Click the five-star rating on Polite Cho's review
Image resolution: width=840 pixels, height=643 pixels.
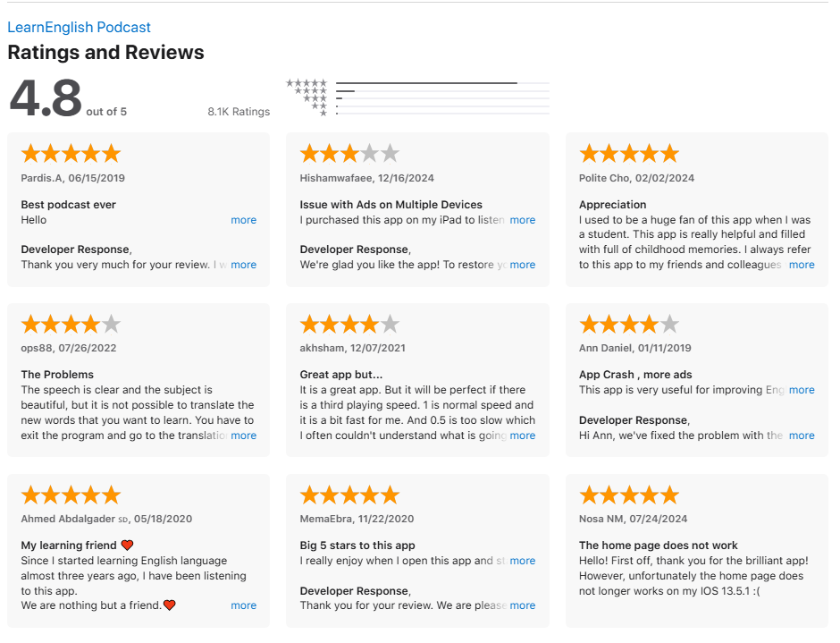click(x=629, y=153)
